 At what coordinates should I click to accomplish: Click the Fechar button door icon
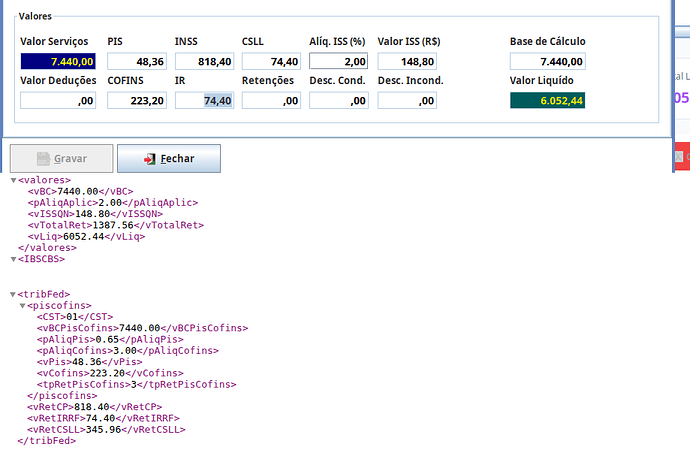coord(149,159)
